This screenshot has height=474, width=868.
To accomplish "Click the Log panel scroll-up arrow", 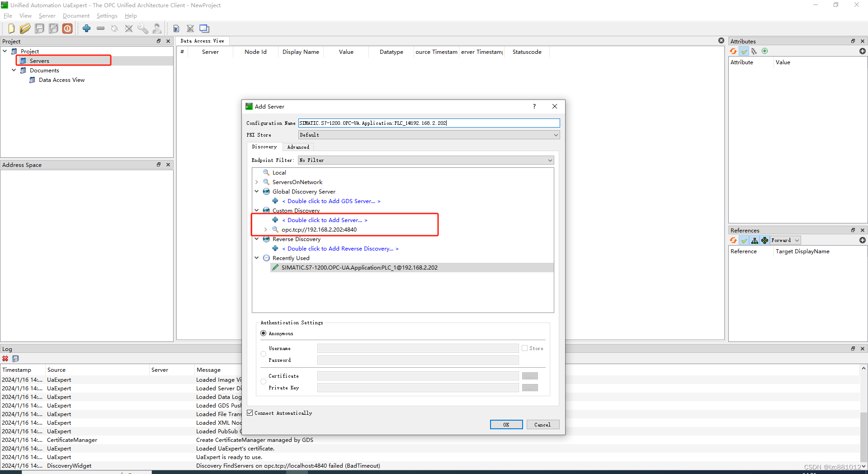I will (863, 369).
